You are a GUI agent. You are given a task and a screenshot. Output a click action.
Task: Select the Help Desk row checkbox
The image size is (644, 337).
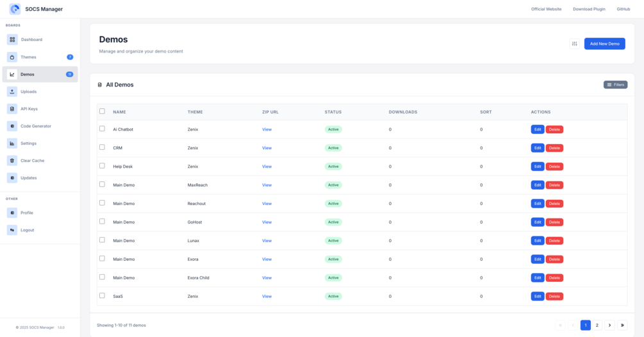click(102, 166)
